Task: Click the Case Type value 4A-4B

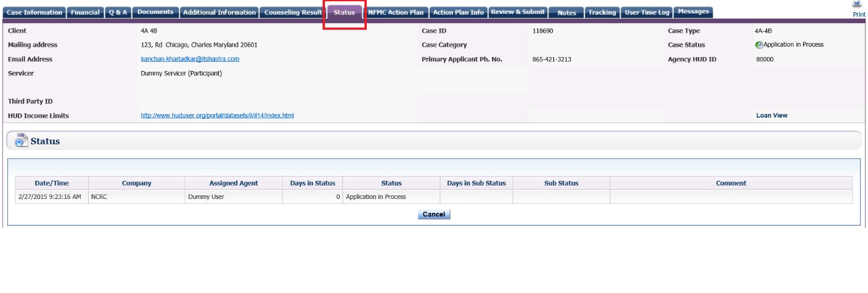Action: 763,31
